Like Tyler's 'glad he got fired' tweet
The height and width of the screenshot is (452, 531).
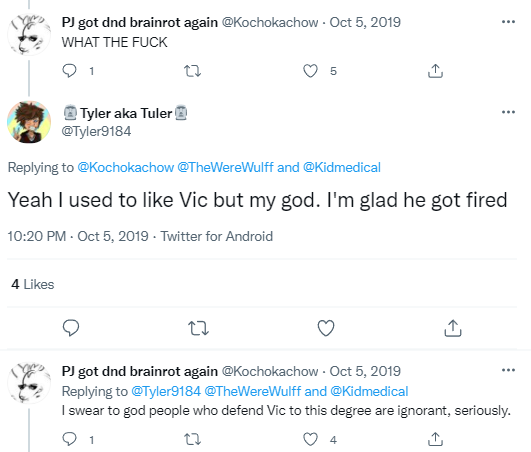pos(326,328)
